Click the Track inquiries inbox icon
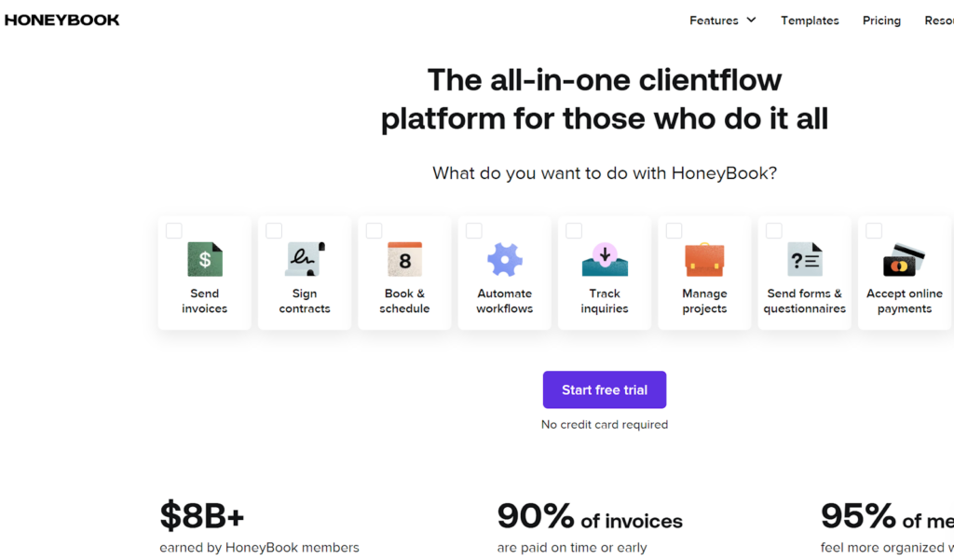 605,260
